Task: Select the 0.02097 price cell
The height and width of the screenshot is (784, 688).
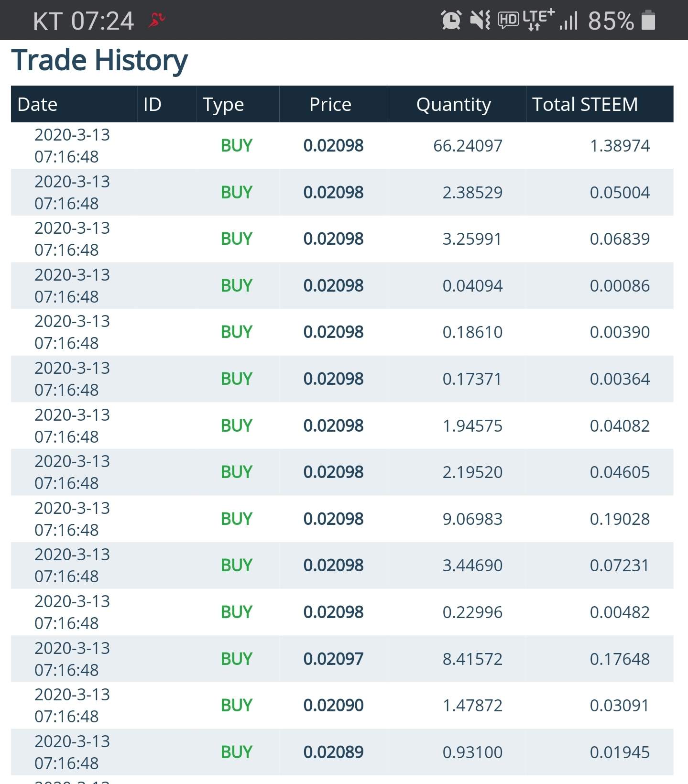Action: [333, 659]
